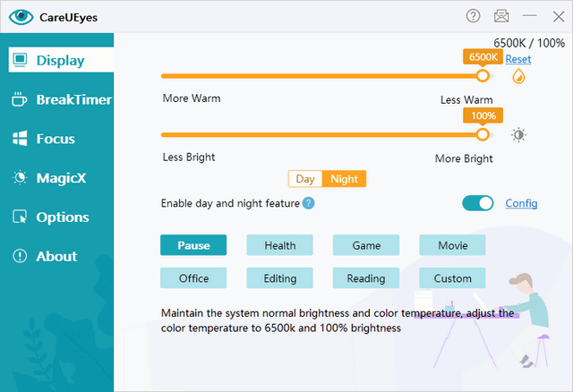
Task: Click the cursor-window icon beside Options
Action: (x=20, y=217)
